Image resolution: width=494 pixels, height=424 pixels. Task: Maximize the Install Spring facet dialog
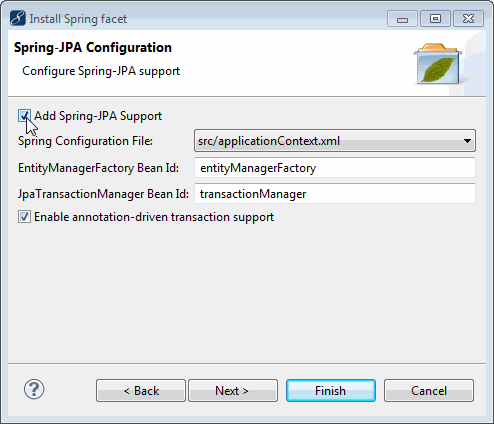(x=435, y=18)
